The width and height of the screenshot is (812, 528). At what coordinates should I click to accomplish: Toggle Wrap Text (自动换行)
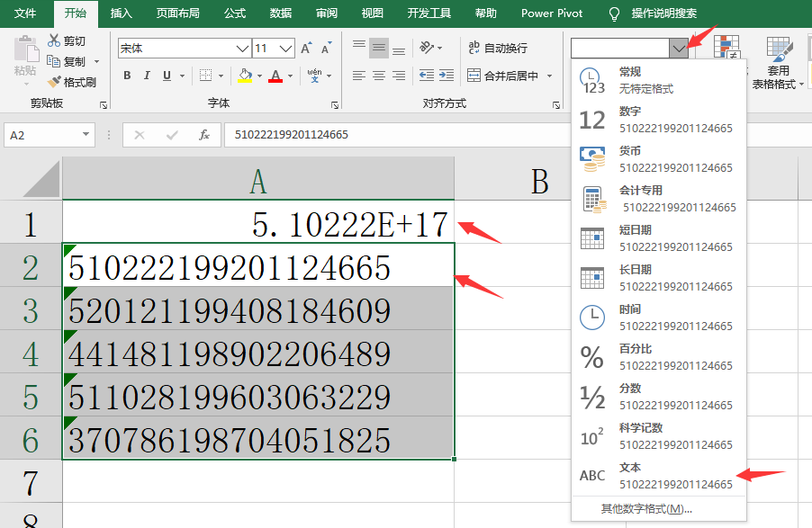pyautogui.click(x=498, y=48)
